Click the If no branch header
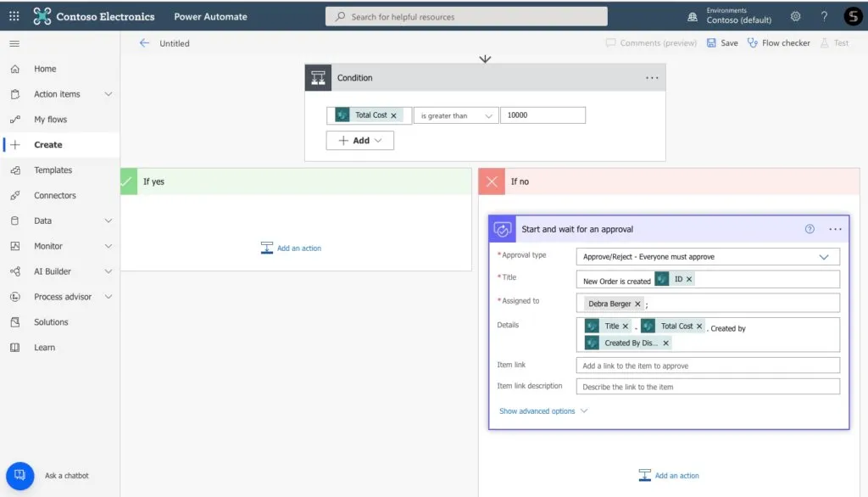868x497 pixels. (669, 181)
